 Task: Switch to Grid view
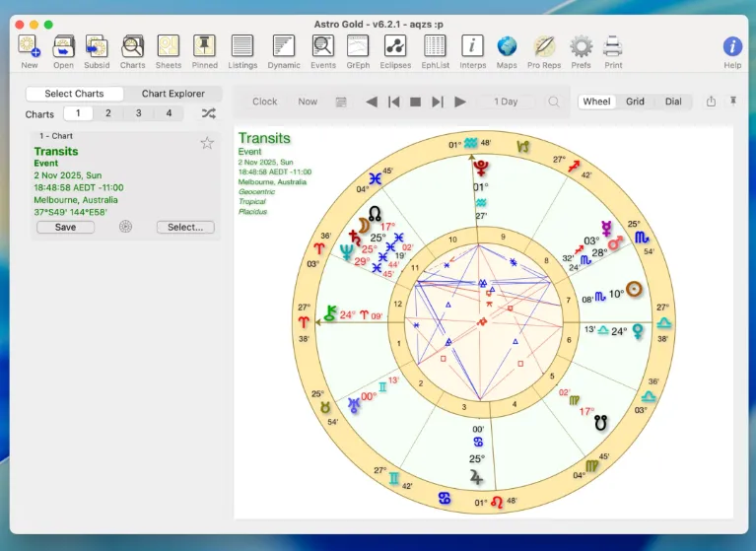click(x=635, y=102)
